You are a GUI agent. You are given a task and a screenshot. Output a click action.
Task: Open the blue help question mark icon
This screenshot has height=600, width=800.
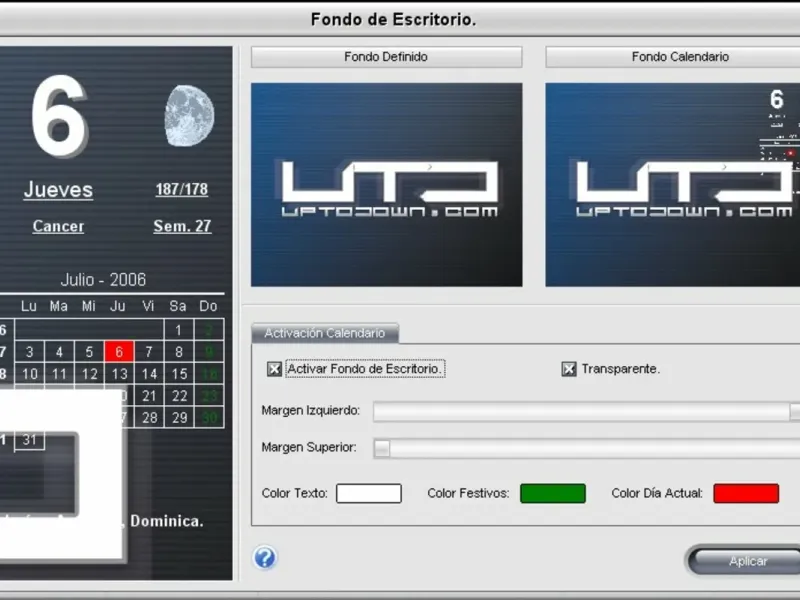point(265,558)
